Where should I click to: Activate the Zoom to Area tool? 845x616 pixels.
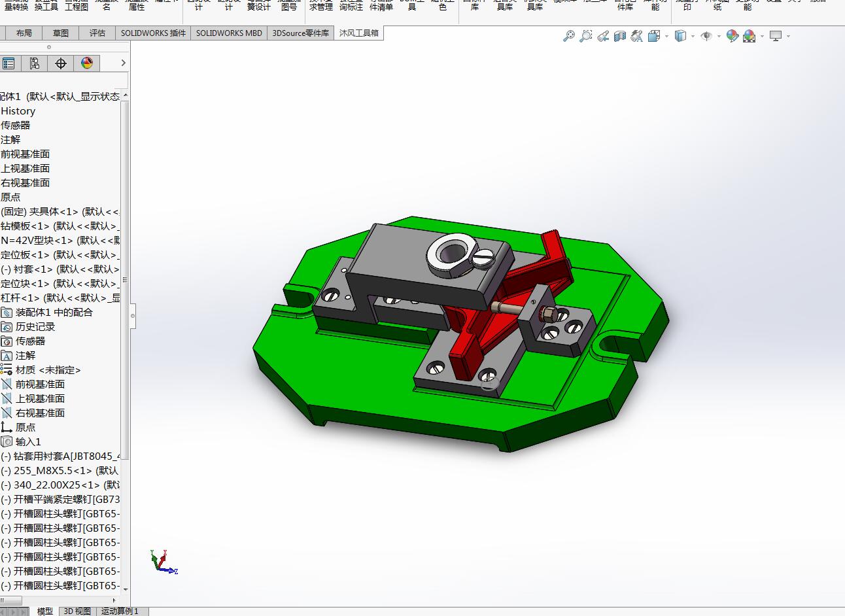click(585, 36)
